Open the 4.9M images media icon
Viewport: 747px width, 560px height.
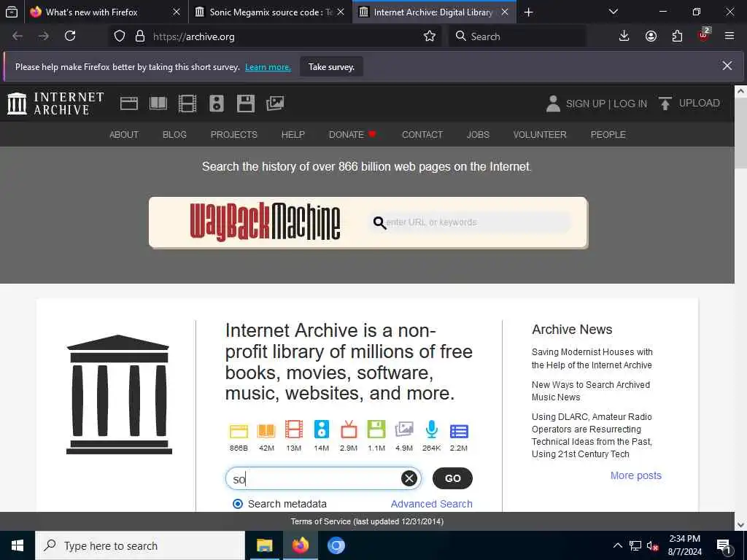pyautogui.click(x=404, y=429)
